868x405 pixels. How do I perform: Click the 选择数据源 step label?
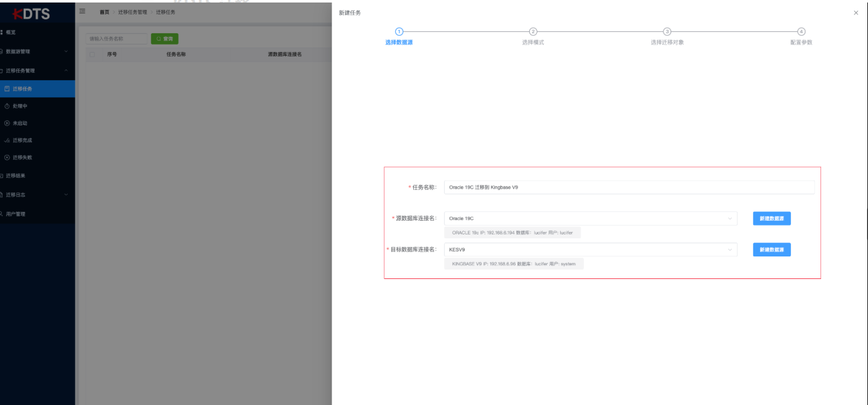pyautogui.click(x=399, y=42)
